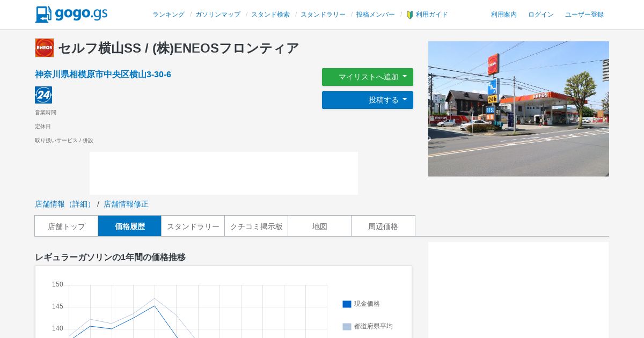Open the 利用案内 link

coord(504,14)
